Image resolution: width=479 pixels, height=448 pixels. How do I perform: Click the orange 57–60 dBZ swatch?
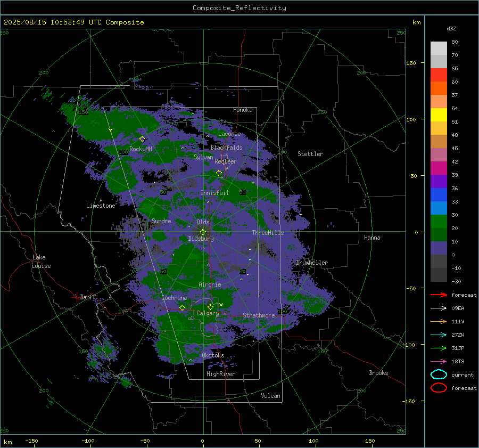click(439, 88)
